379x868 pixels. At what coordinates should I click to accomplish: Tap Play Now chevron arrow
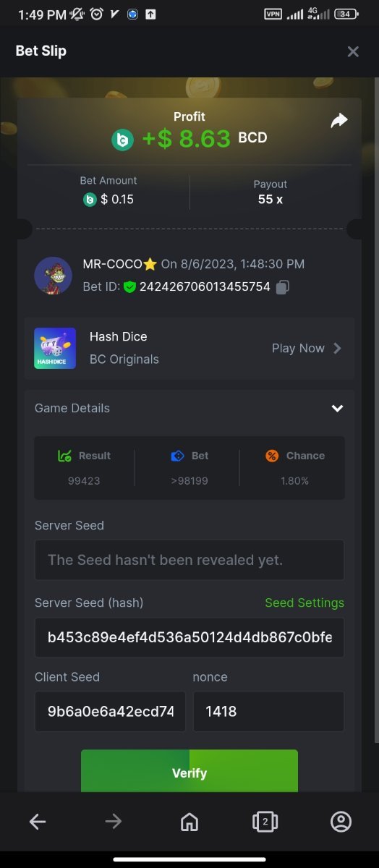pos(337,348)
